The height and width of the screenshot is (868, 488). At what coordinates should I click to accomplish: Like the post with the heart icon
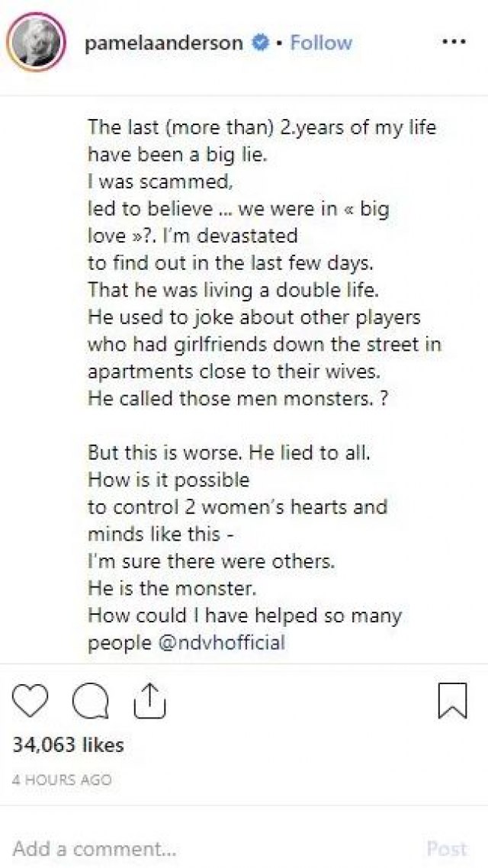pyautogui.click(x=30, y=702)
